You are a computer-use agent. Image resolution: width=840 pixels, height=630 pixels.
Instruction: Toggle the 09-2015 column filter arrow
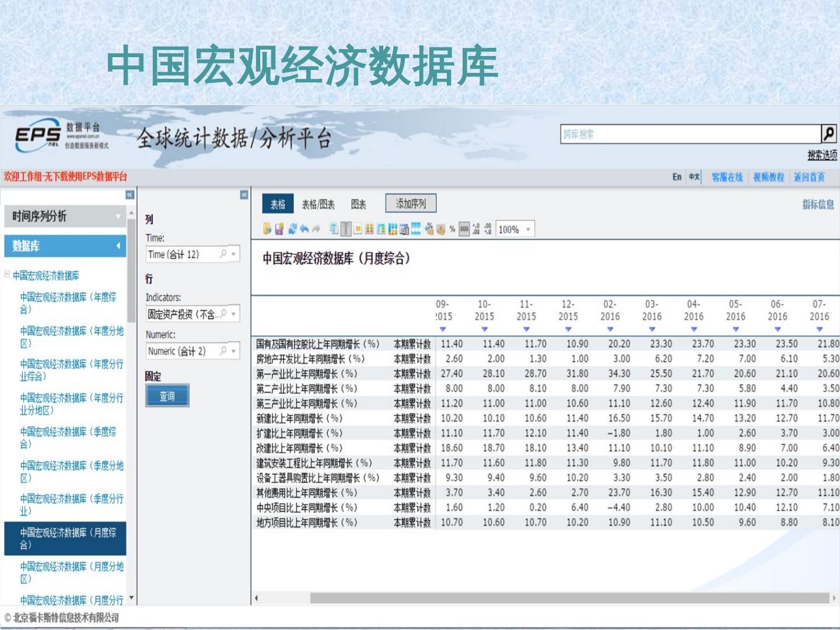point(442,330)
